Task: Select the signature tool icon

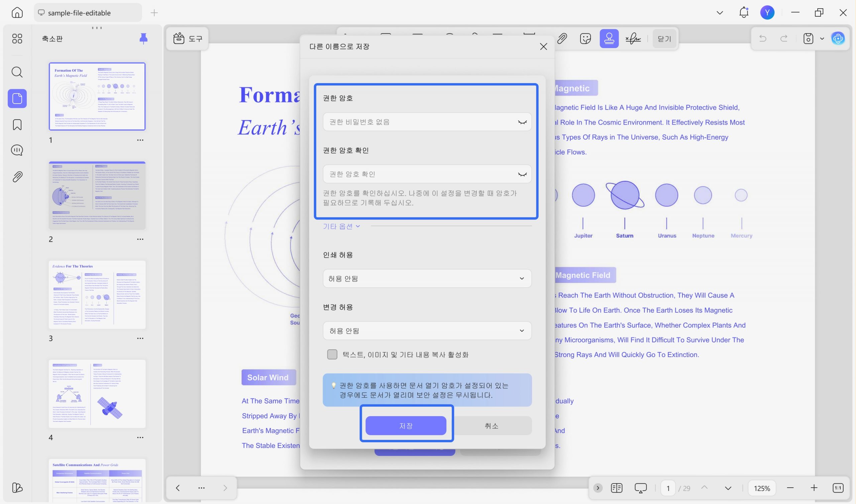Action: click(x=633, y=39)
